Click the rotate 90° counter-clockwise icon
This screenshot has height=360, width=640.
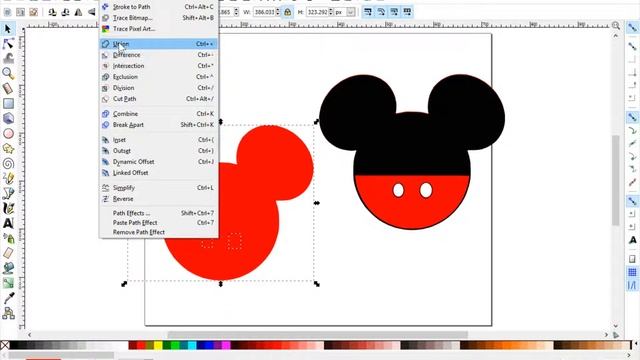tap(52, 12)
